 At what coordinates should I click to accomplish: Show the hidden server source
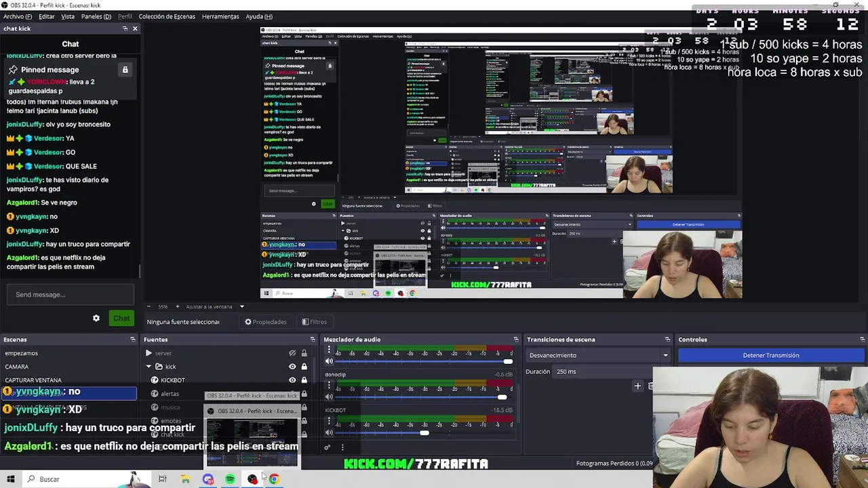(x=292, y=353)
